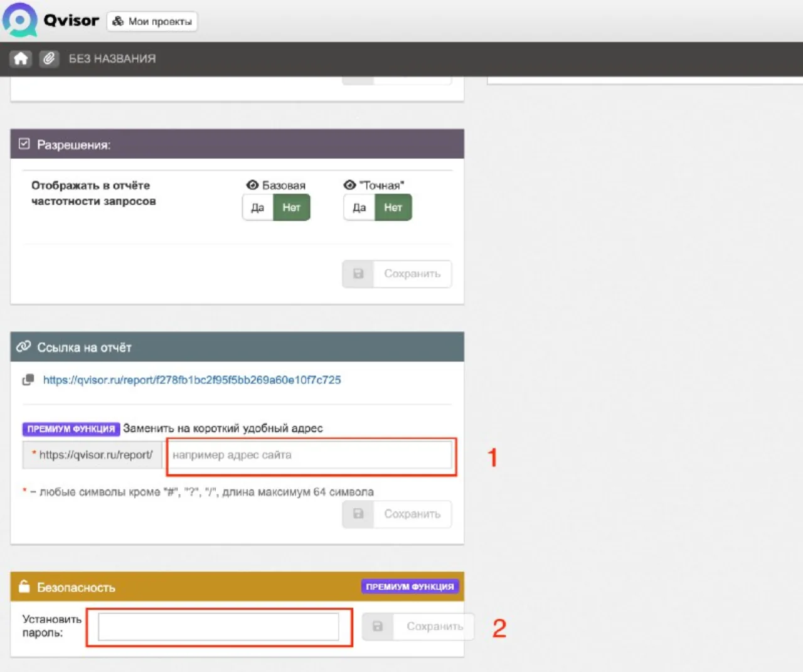Set Базовая frequency to Нет
Viewport: 803px width, 672px height.
point(292,208)
